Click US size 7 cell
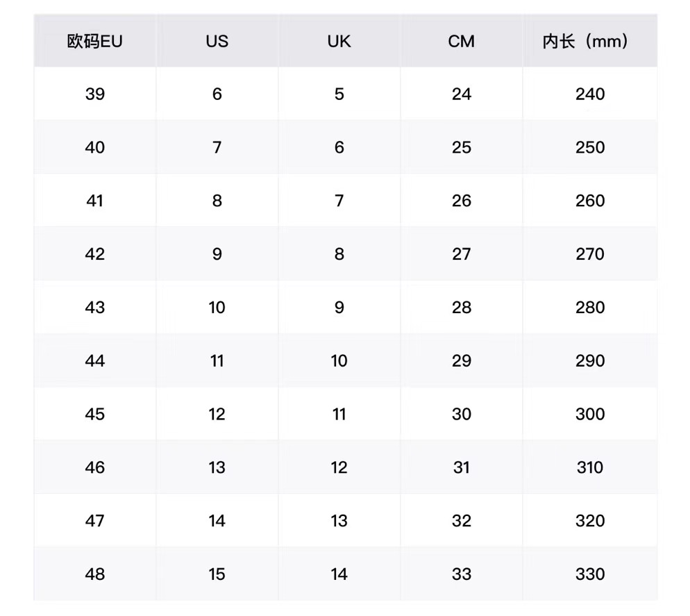Screen dimensions: 690x616 point(217,147)
